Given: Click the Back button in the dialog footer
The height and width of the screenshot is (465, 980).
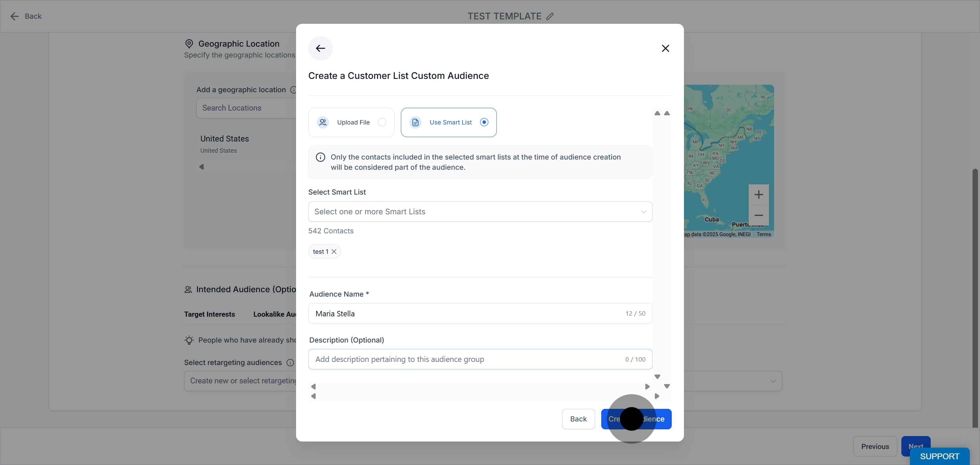Looking at the screenshot, I should tap(578, 419).
